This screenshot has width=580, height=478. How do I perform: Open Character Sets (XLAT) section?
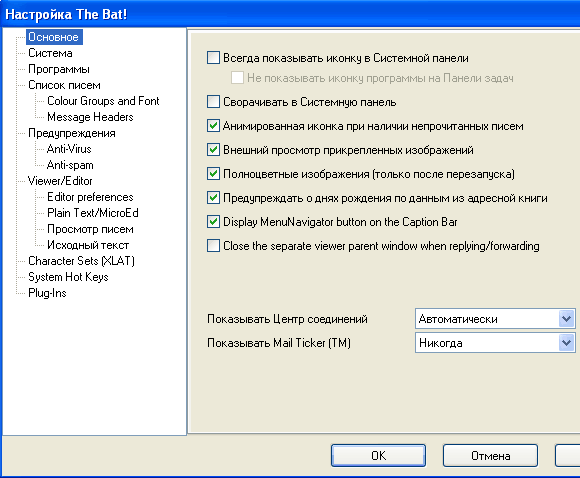[81, 261]
